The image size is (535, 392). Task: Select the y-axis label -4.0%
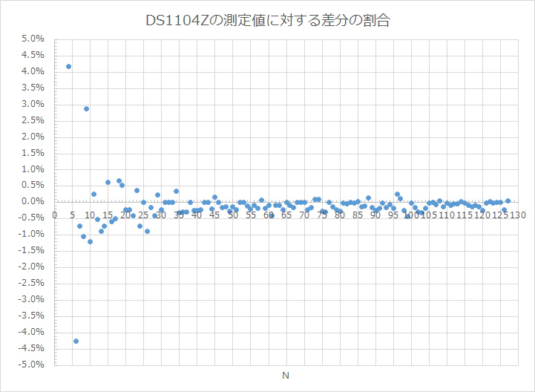32,332
